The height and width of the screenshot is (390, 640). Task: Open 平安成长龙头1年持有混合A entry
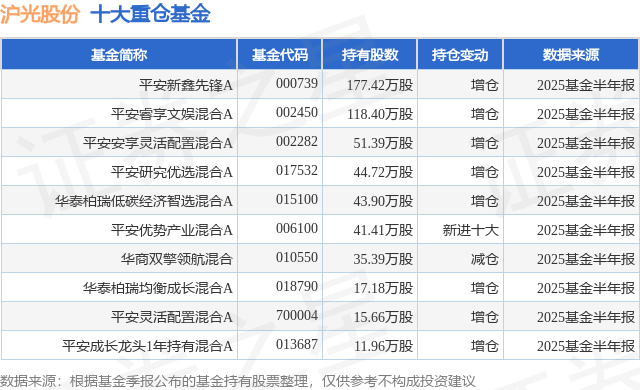click(147, 346)
